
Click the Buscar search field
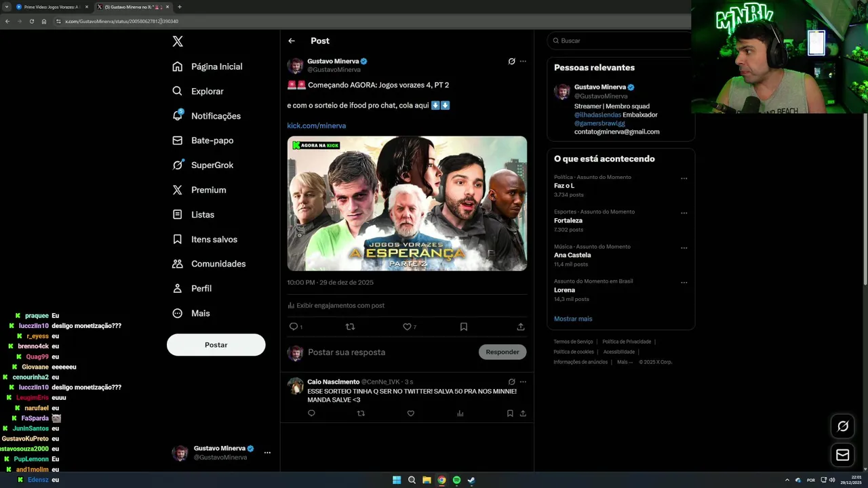coord(620,41)
